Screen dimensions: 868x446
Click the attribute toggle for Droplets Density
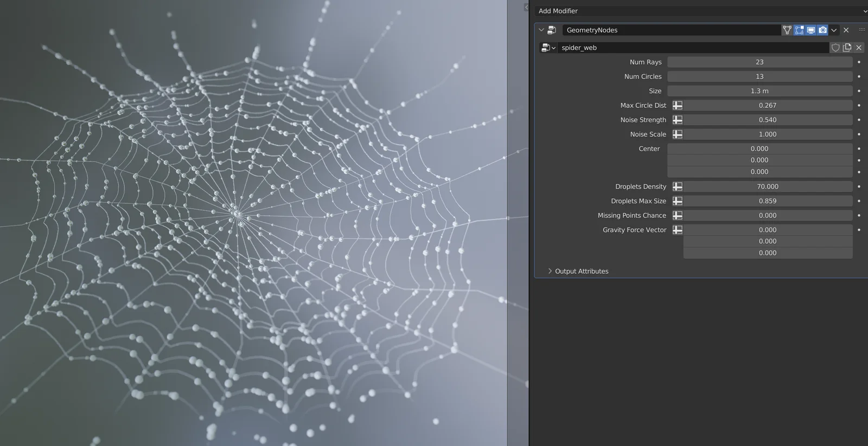pyautogui.click(x=678, y=186)
